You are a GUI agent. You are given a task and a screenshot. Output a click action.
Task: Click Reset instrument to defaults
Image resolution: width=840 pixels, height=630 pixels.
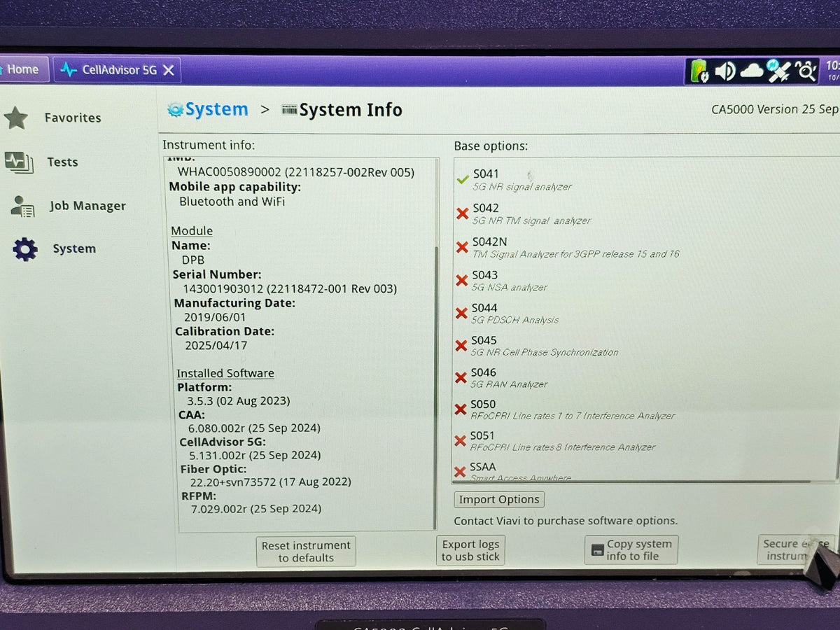pos(306,551)
